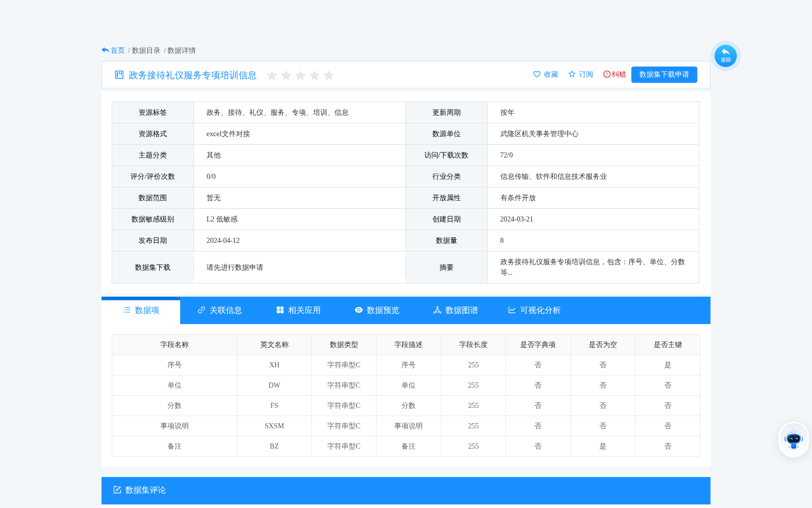Click the chart icon on 可视化分析 tab

coord(512,310)
